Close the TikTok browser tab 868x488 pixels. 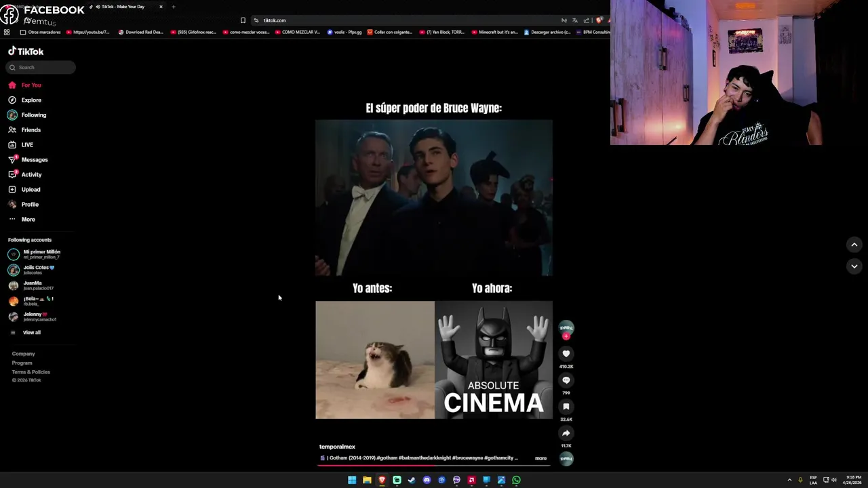pos(161,7)
